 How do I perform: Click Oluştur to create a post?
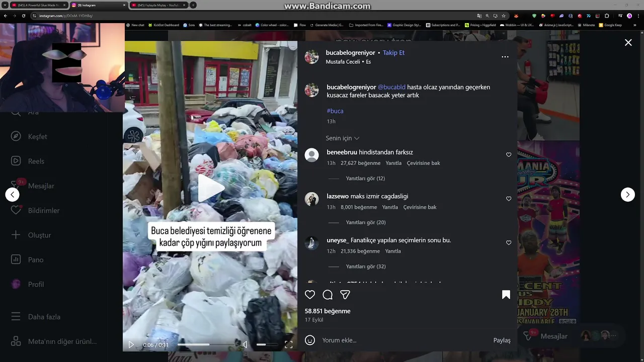pos(31,235)
